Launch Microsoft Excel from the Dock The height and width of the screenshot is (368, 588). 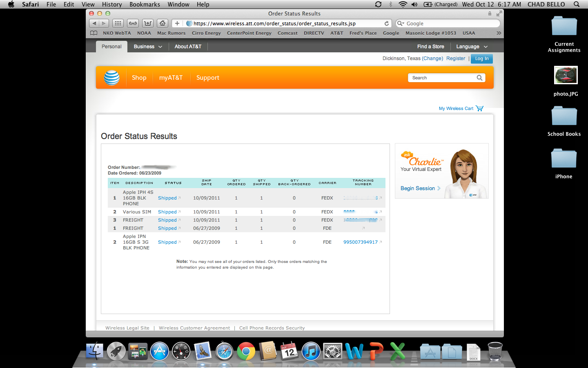tap(397, 351)
